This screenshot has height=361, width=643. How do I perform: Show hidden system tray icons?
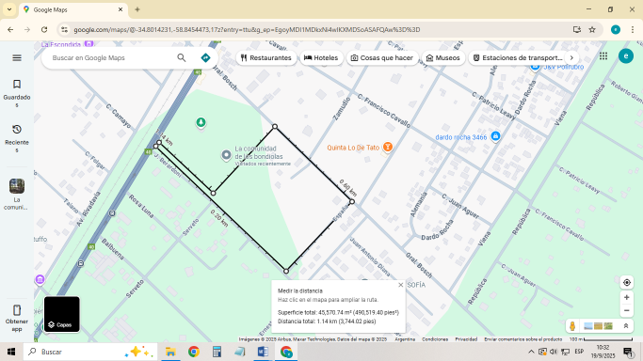pyautogui.click(x=531, y=352)
